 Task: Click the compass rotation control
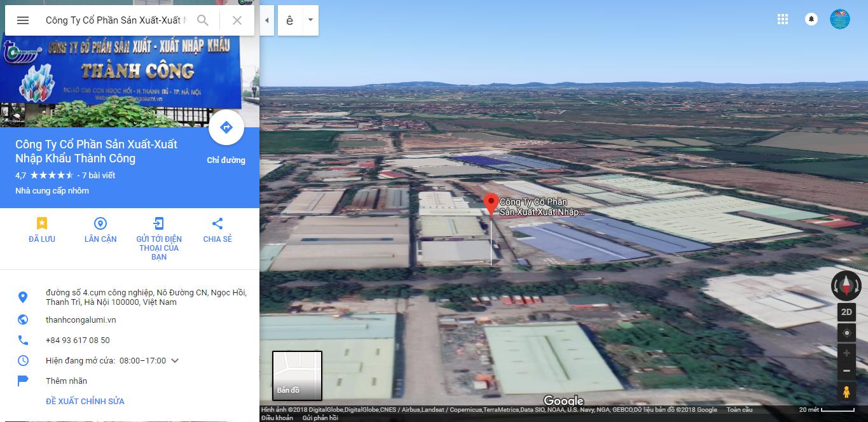click(x=846, y=286)
